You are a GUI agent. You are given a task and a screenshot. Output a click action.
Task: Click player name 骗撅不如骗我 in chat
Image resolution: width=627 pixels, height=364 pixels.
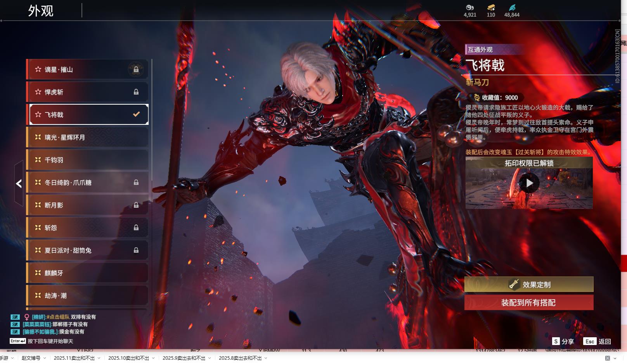(40, 331)
